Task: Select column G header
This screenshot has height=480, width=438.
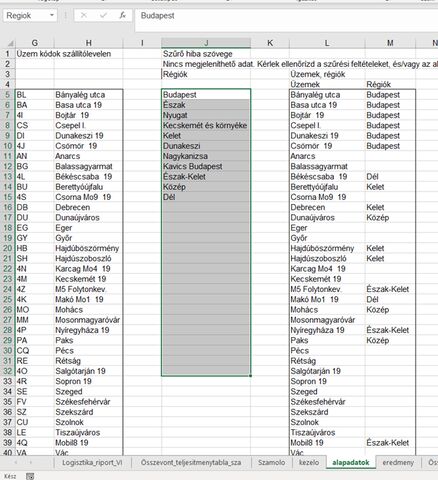Action: point(34,43)
